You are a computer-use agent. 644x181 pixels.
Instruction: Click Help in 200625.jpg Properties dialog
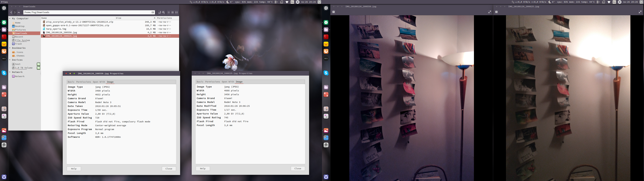click(x=202, y=168)
